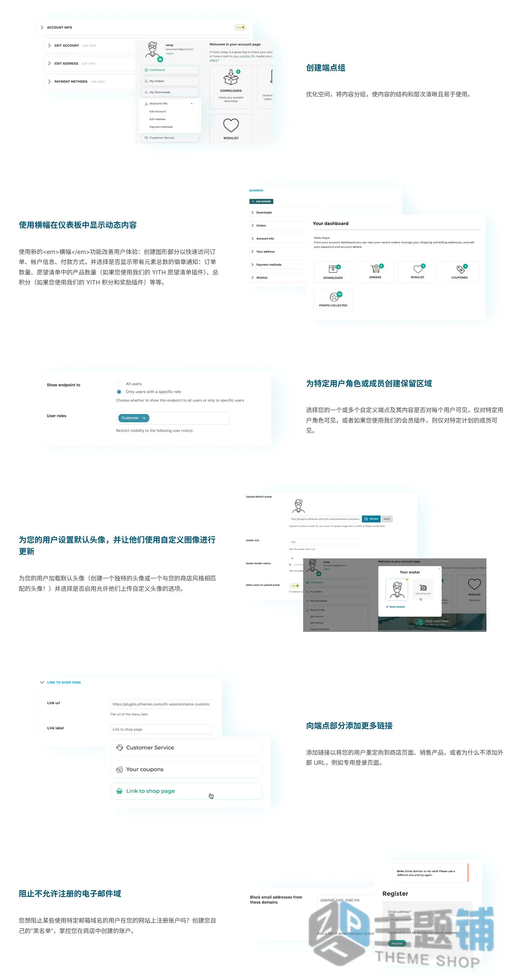
Task: Collapse the LINK TO SHOP PAGE section
Action: [42, 682]
